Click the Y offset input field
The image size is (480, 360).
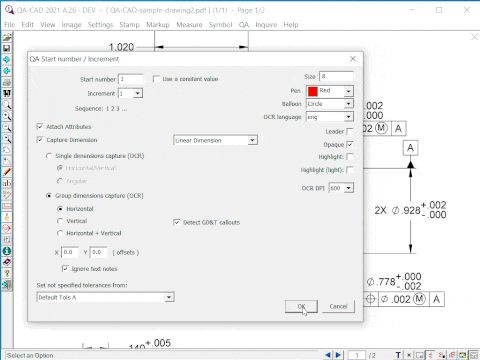(99, 252)
